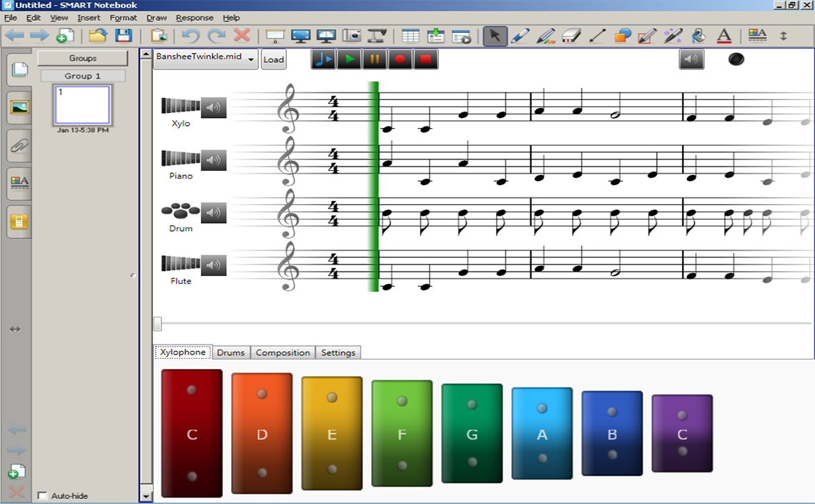Open the Properties tool in toolbar
This screenshot has height=504, width=815.
[757, 35]
